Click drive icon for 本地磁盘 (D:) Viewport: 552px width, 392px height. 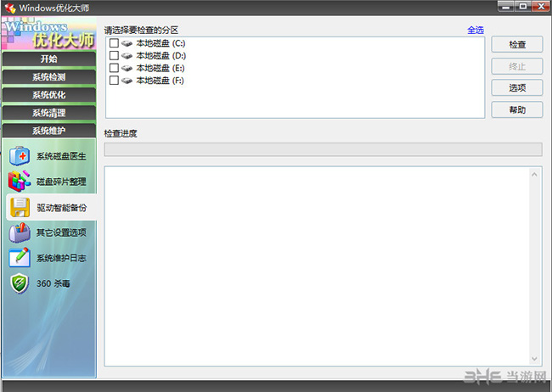pyautogui.click(x=127, y=56)
